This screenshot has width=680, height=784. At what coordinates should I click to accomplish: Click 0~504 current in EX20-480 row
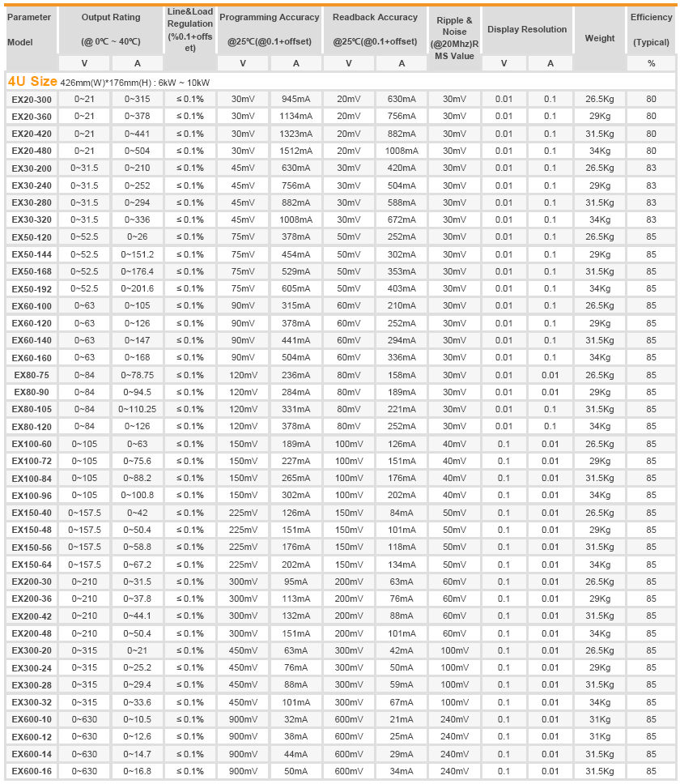click(x=138, y=151)
